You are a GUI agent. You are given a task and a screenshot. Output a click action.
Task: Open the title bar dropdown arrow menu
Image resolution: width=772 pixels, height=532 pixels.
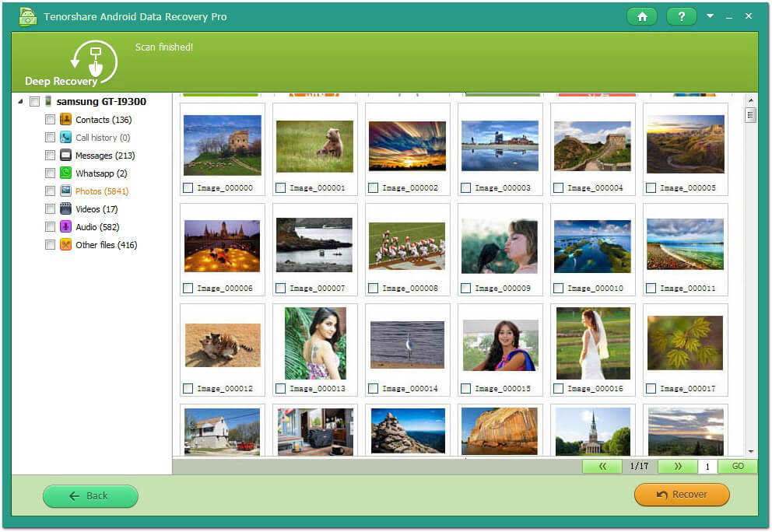click(710, 16)
